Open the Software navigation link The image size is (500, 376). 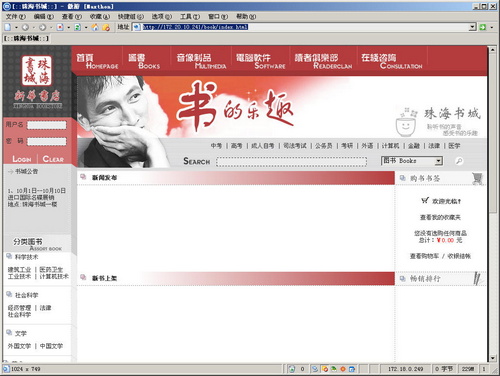[x=260, y=61]
